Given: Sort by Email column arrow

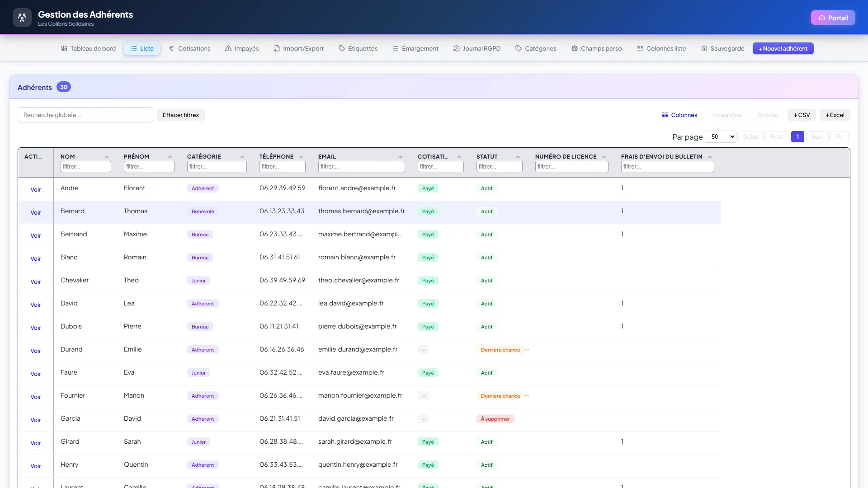Looking at the screenshot, I should [401, 157].
